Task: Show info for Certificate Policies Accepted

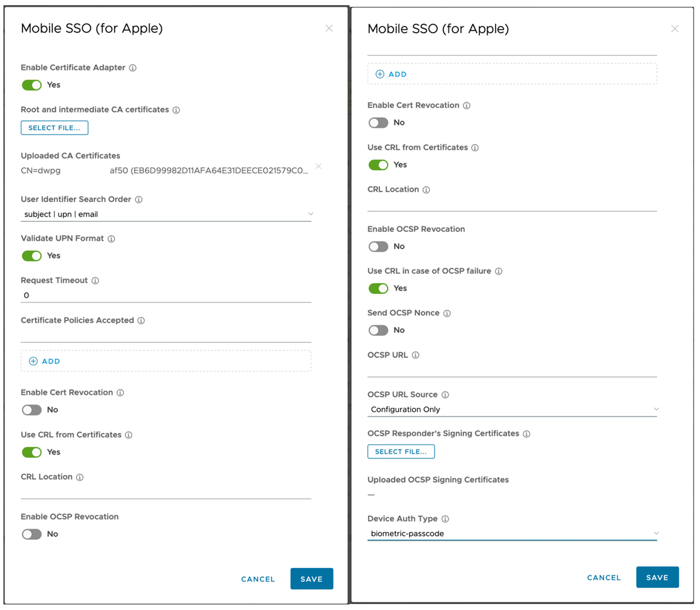Action: point(141,321)
